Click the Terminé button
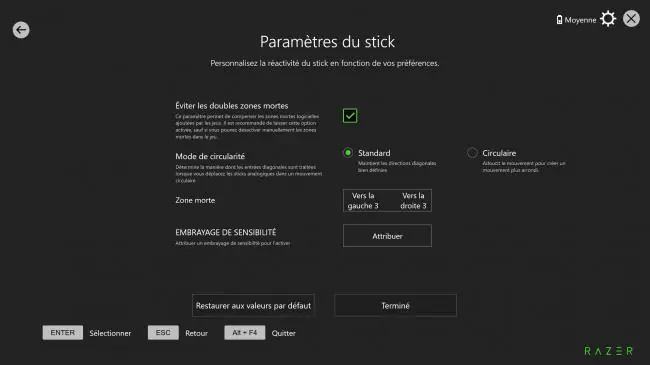Viewport: 650px width, 365px height. pyautogui.click(x=395, y=306)
